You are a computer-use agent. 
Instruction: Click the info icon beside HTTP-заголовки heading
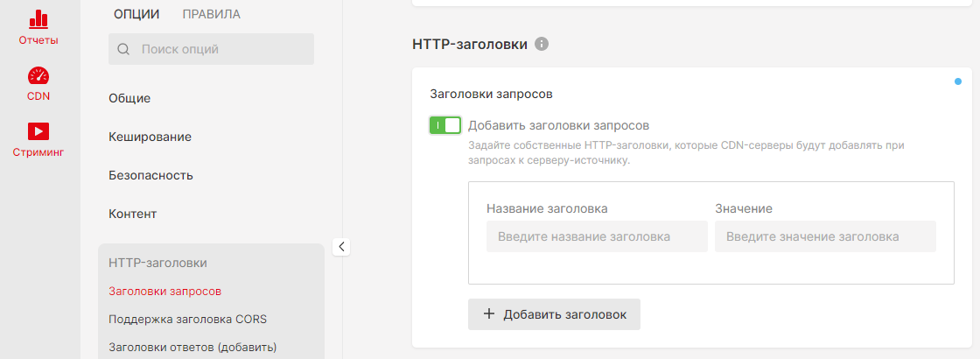point(542,44)
